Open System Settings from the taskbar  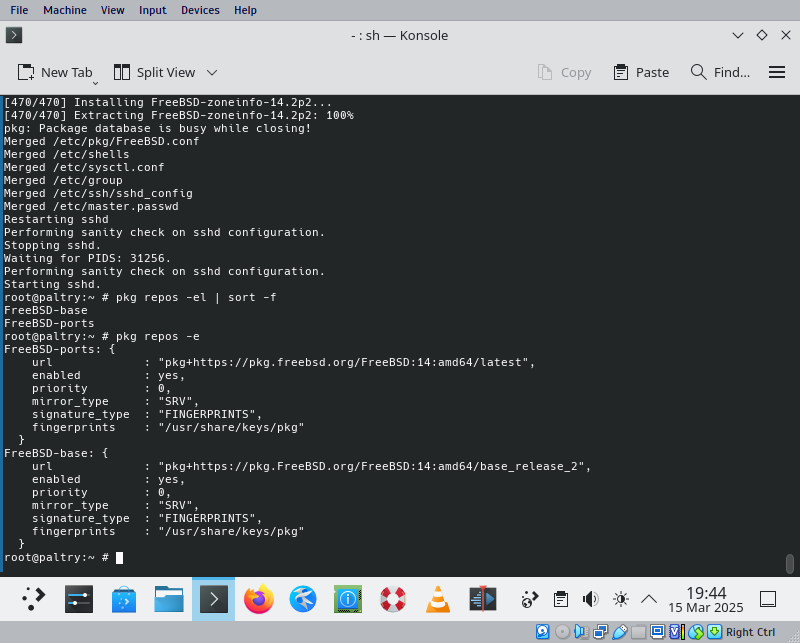tap(79, 599)
